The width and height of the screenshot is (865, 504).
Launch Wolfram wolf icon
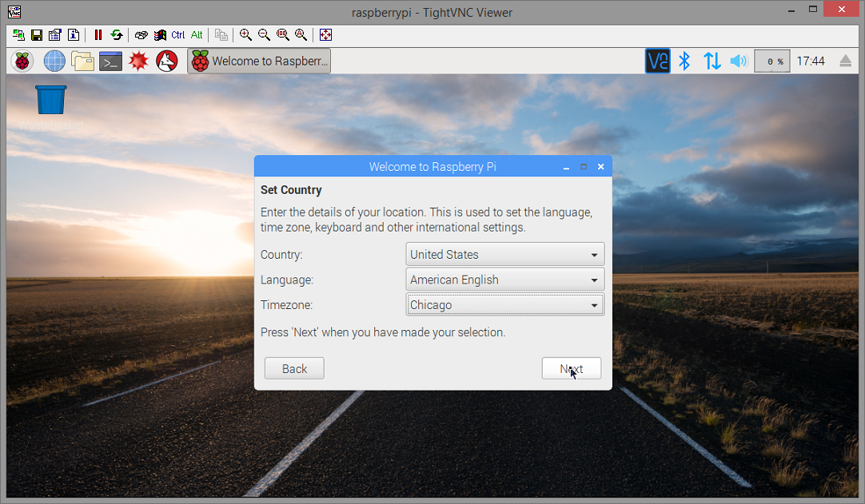click(x=166, y=62)
